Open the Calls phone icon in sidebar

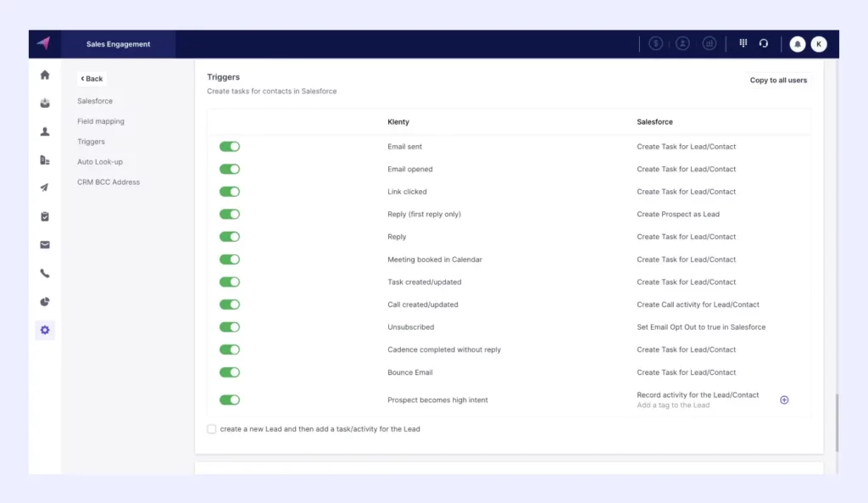coord(45,273)
